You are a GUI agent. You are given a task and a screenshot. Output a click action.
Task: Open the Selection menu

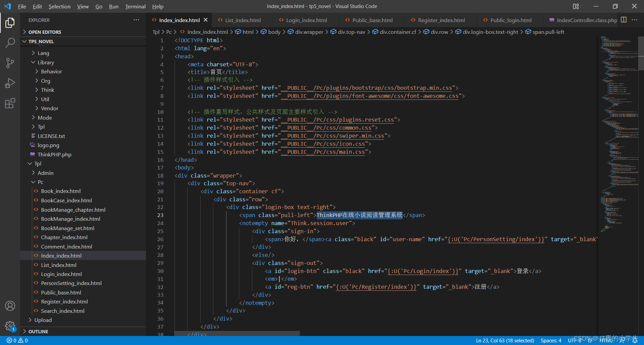pyautogui.click(x=59, y=6)
